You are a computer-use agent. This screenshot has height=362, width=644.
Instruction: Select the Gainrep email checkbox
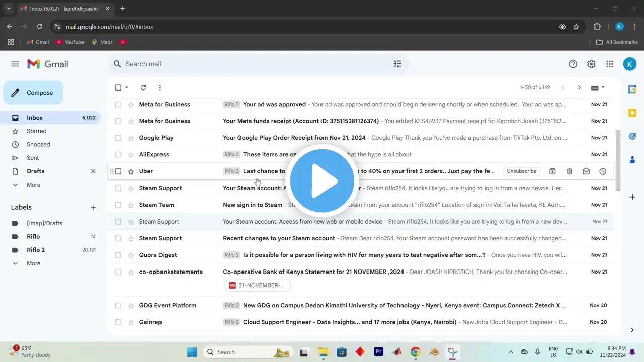click(118, 322)
